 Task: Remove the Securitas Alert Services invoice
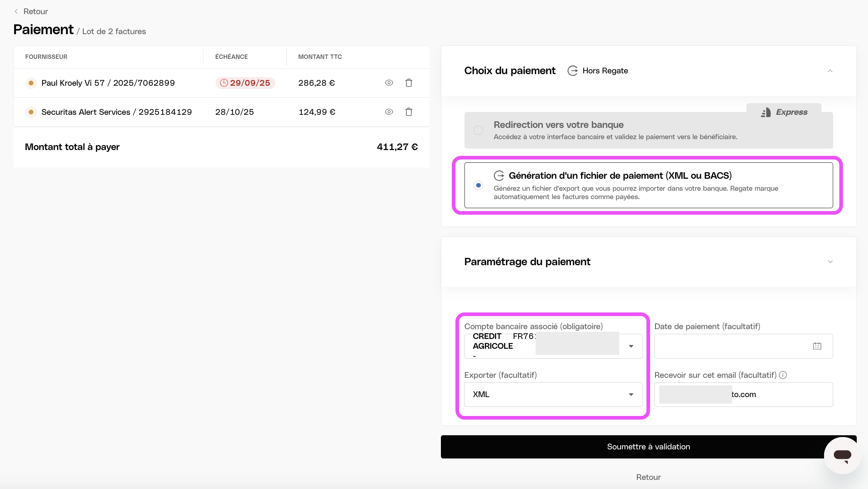(x=409, y=112)
